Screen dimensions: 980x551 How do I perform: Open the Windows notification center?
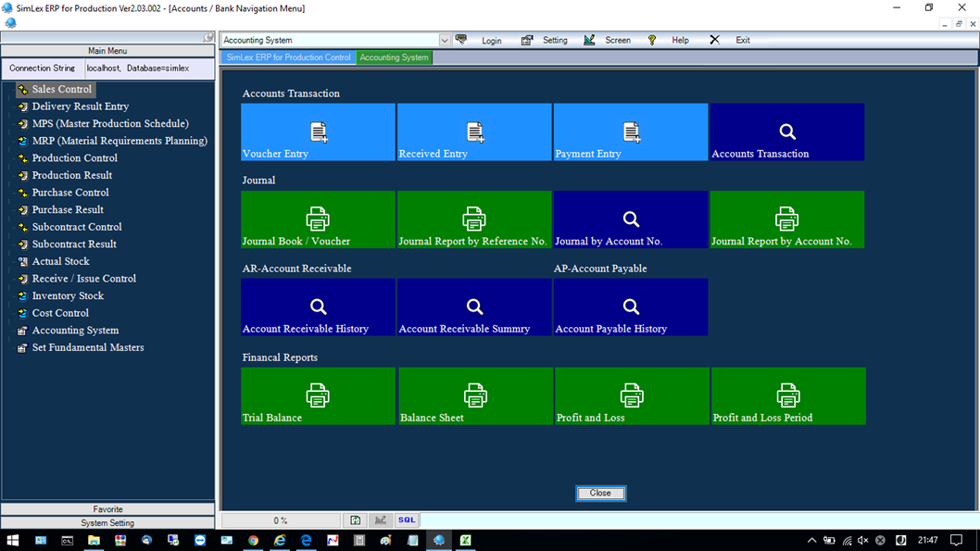(x=956, y=541)
